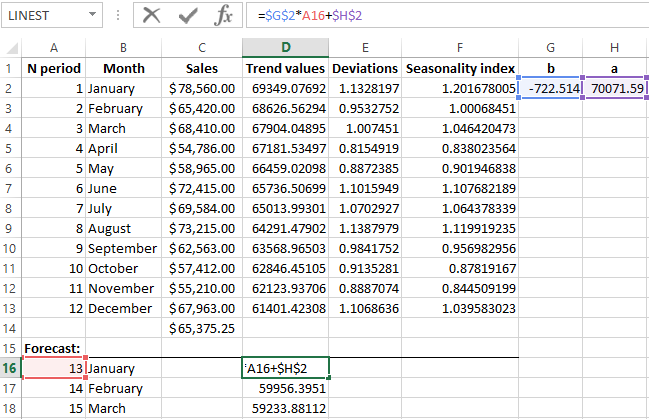
Task: Confirm the formula with the checkmark icon
Action: pyautogui.click(x=188, y=16)
